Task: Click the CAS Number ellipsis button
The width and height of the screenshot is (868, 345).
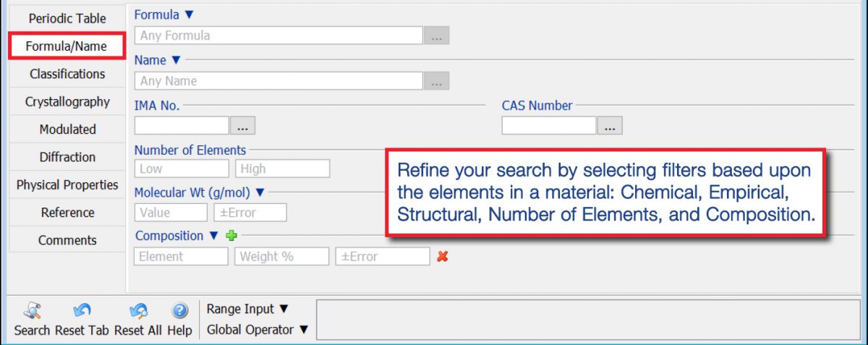Action: [610, 126]
